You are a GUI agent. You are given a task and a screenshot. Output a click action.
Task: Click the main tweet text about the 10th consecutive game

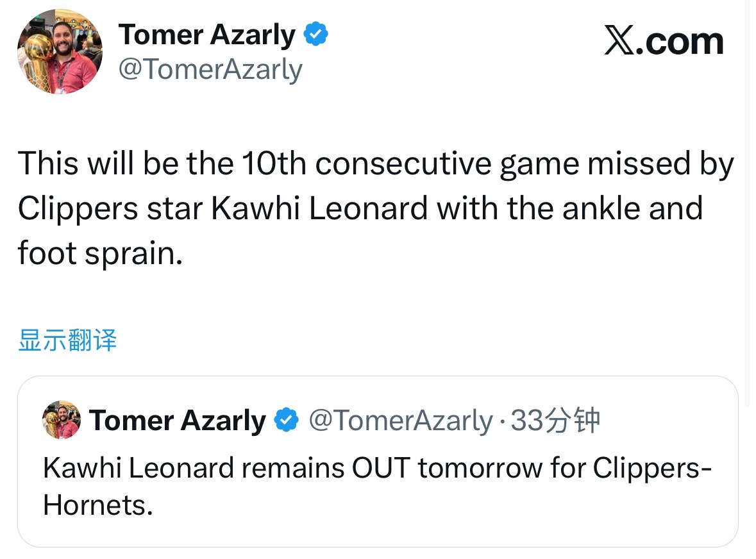click(x=376, y=164)
